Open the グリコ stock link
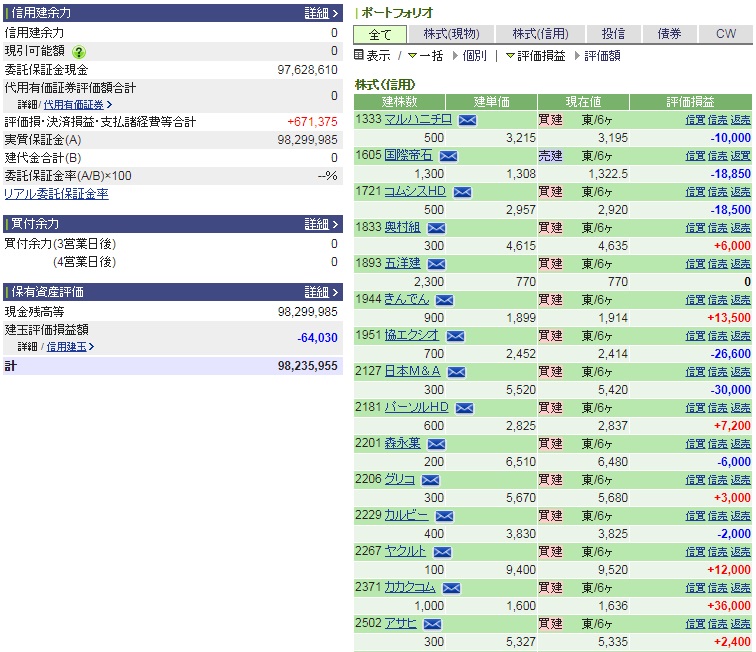This screenshot has height=652, width=756. tap(400, 479)
